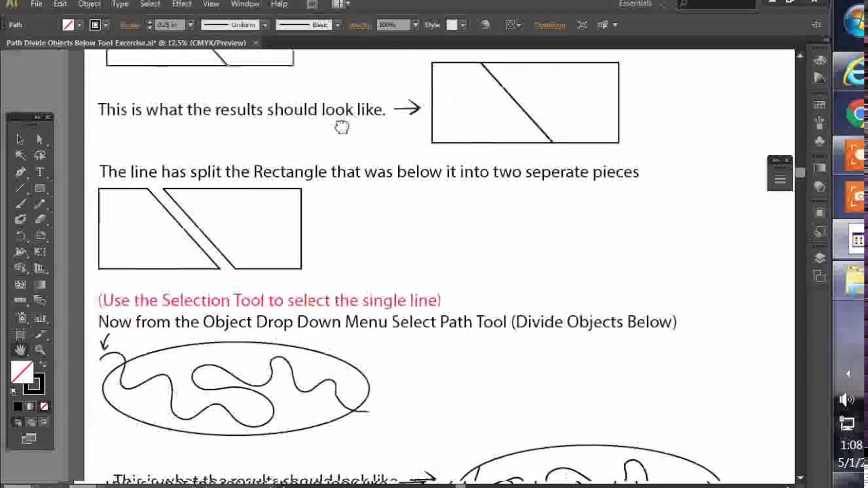The image size is (868, 488).
Task: Select the Eraser tool
Action: click(39, 220)
